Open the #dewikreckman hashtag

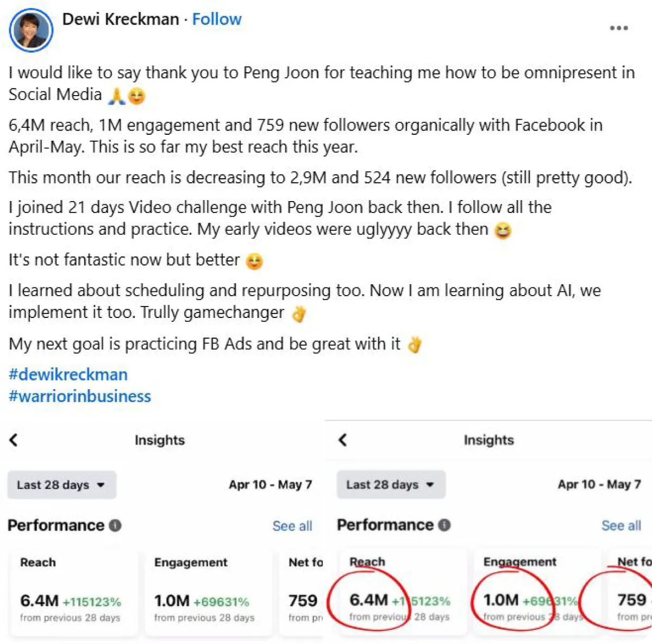click(x=68, y=374)
